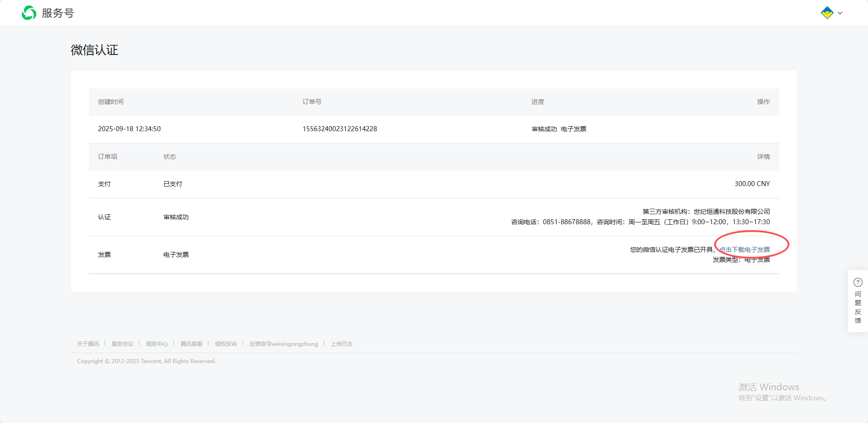Click the 300.00 CNY payment amount

pos(752,184)
